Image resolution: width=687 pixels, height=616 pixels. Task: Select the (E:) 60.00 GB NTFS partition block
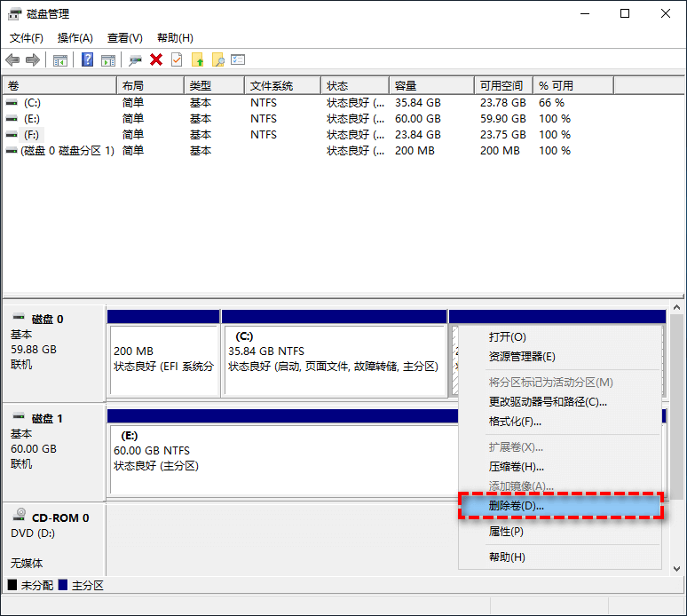click(284, 459)
